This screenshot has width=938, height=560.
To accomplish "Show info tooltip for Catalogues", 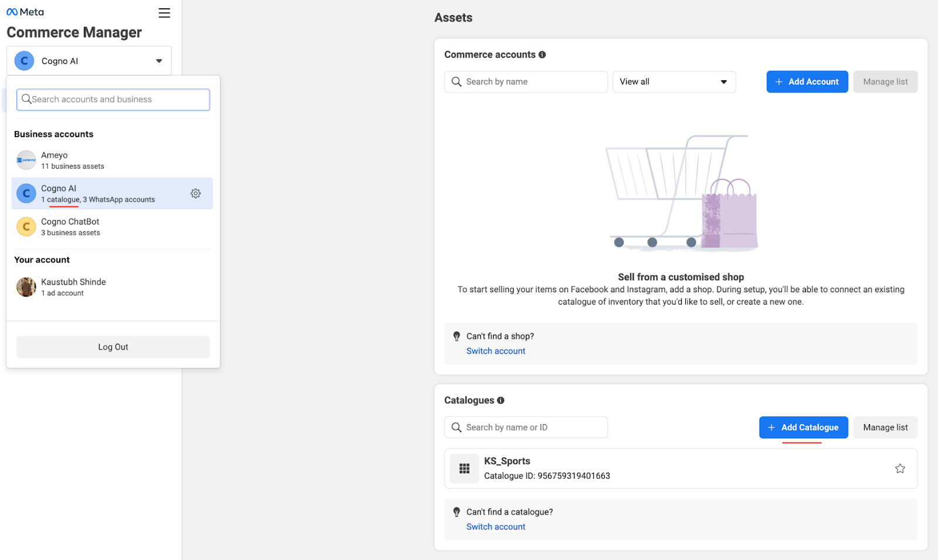I will [501, 401].
